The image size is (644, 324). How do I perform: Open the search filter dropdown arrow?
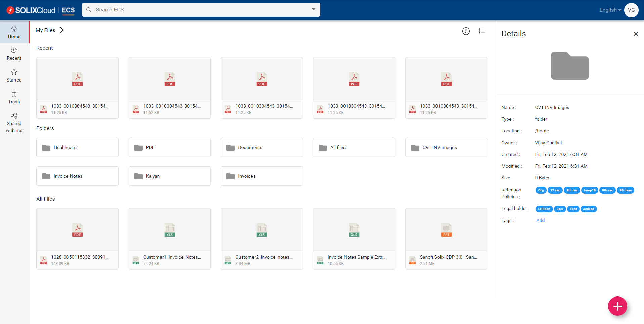coord(313,10)
